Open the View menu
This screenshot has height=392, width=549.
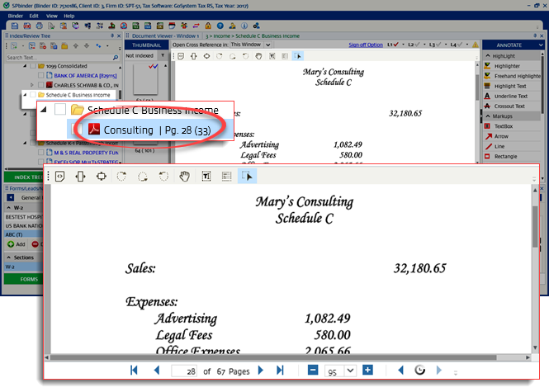coord(52,16)
